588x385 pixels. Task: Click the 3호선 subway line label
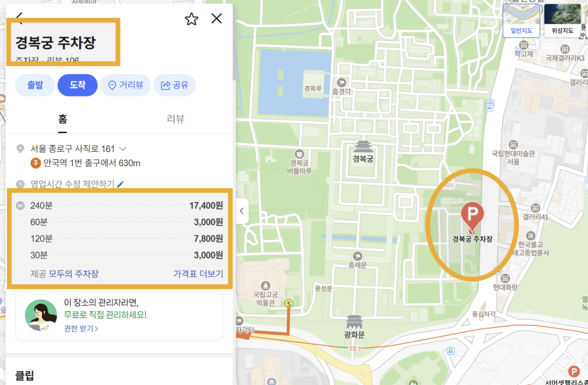point(355,348)
